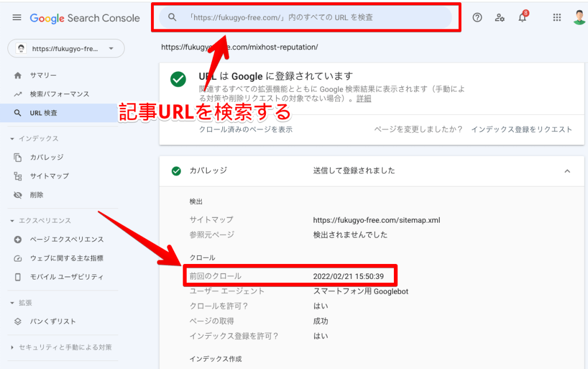The height and width of the screenshot is (369, 588).
Task: Click スマートフォン用 Googlebot value
Action: pos(361,292)
